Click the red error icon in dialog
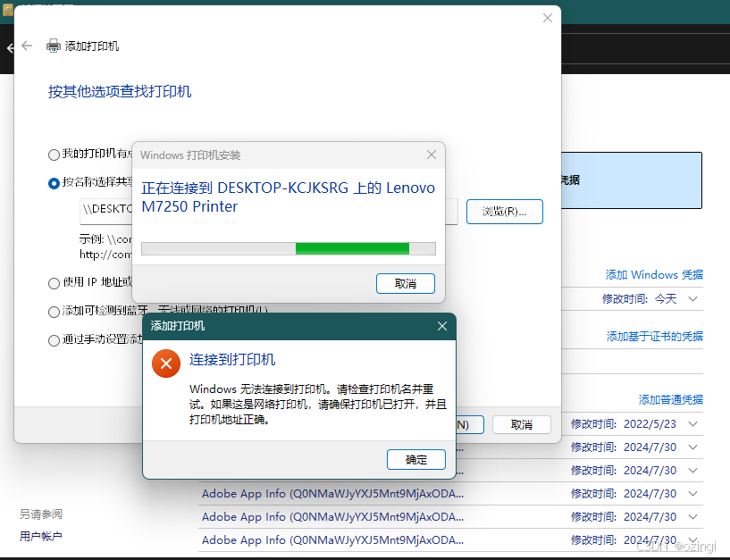This screenshot has height=560, width=730. 165,364
